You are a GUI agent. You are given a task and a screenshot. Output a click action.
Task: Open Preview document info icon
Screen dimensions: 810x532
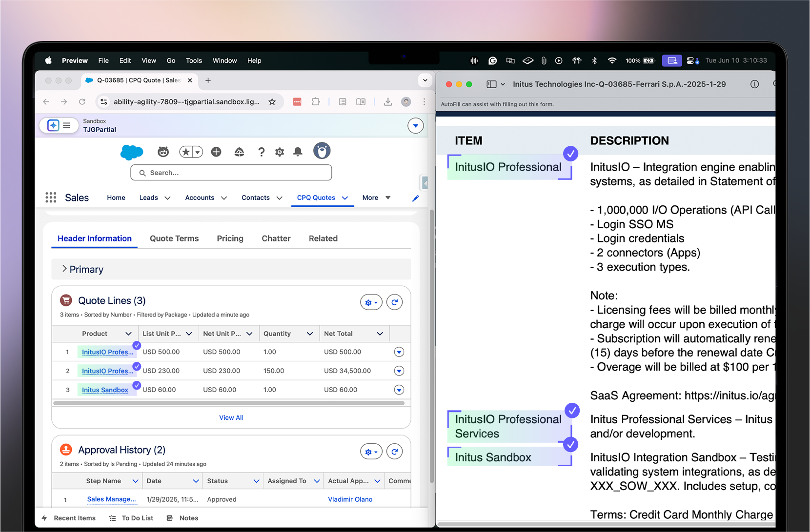point(754,84)
